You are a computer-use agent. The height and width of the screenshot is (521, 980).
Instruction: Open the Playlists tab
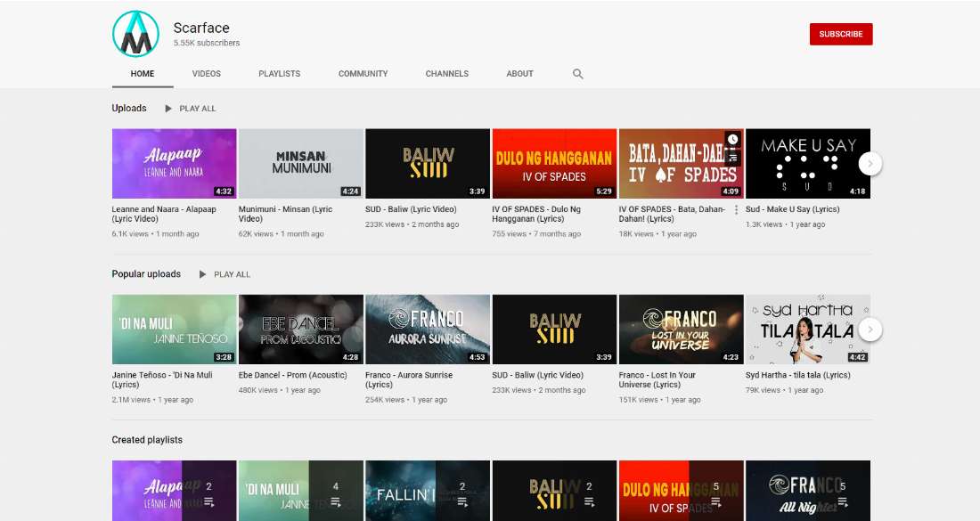pyautogui.click(x=280, y=74)
